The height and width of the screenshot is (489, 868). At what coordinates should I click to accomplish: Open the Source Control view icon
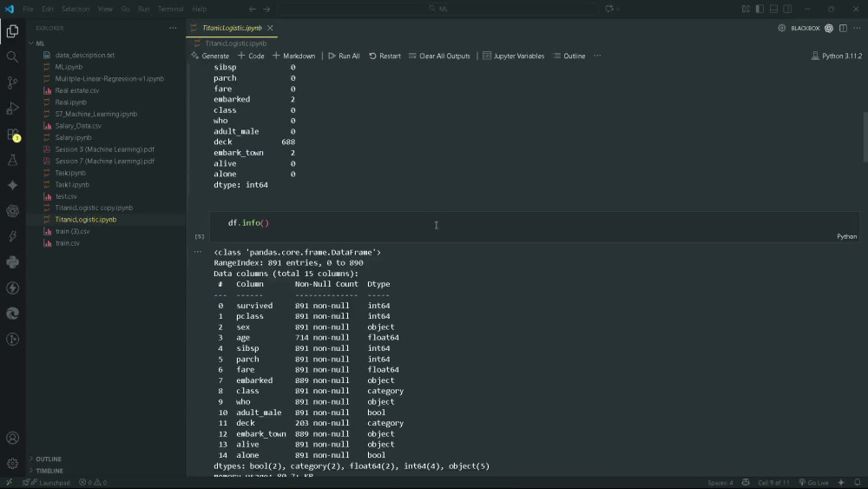click(12, 83)
